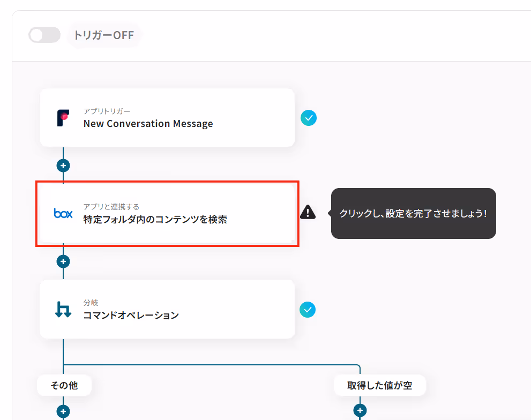Add a step below New Conversation Message
This screenshot has height=420, width=531.
[x=63, y=166]
